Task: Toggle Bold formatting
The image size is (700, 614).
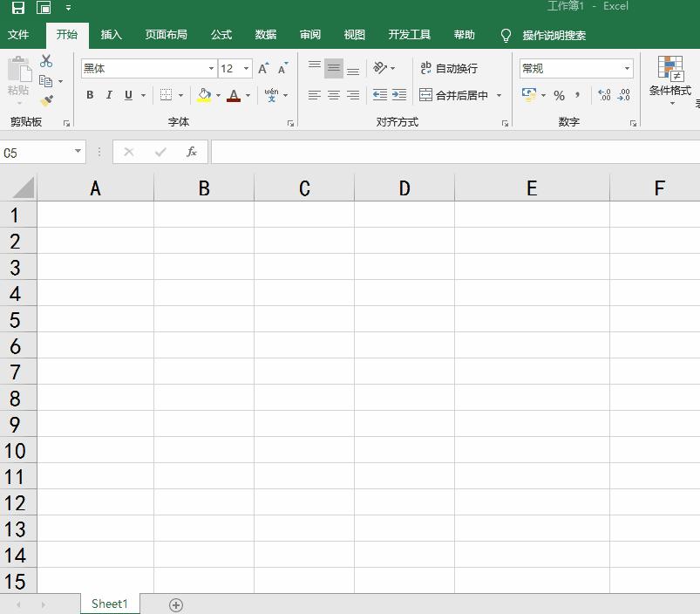Action: (90, 95)
